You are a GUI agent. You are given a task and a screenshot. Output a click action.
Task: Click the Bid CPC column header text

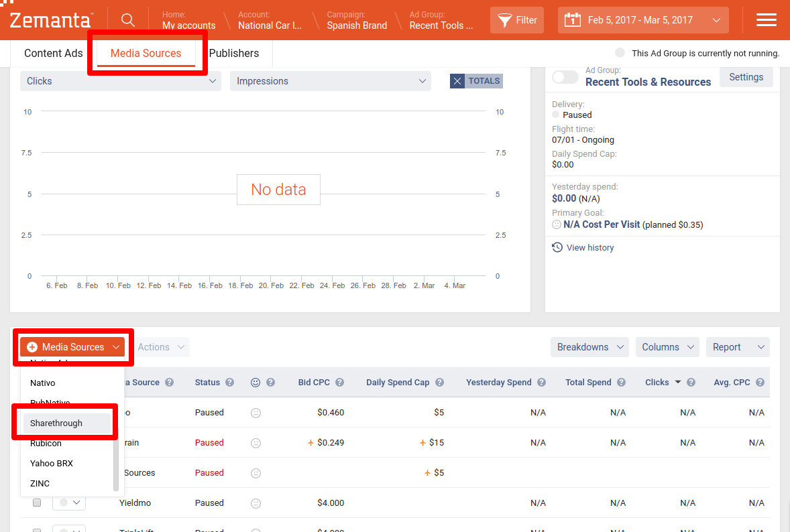[314, 383]
